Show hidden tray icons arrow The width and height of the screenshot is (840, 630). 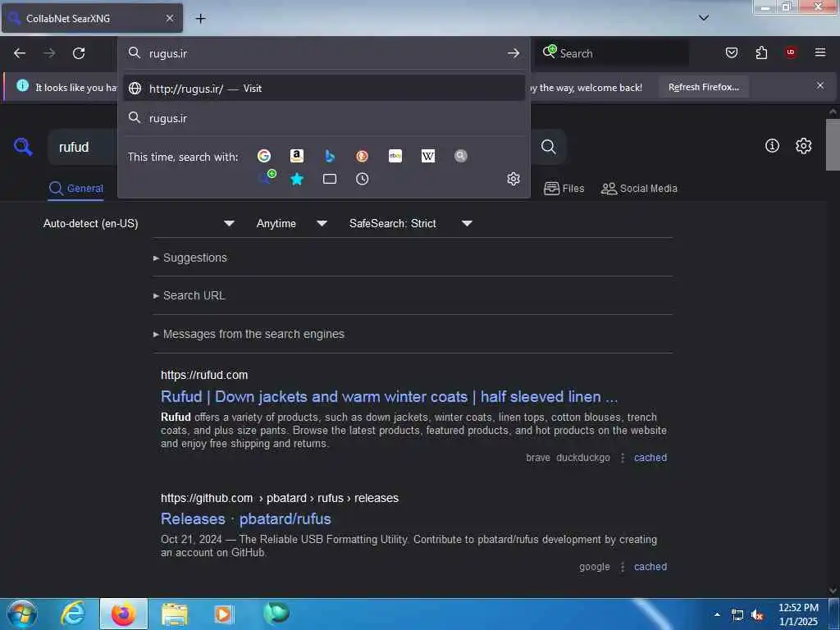tap(717, 614)
